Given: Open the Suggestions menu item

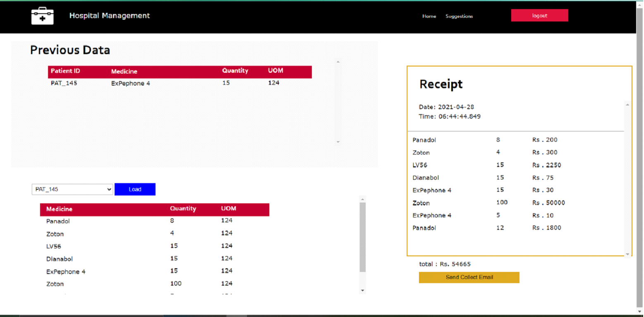Looking at the screenshot, I should 459,16.
